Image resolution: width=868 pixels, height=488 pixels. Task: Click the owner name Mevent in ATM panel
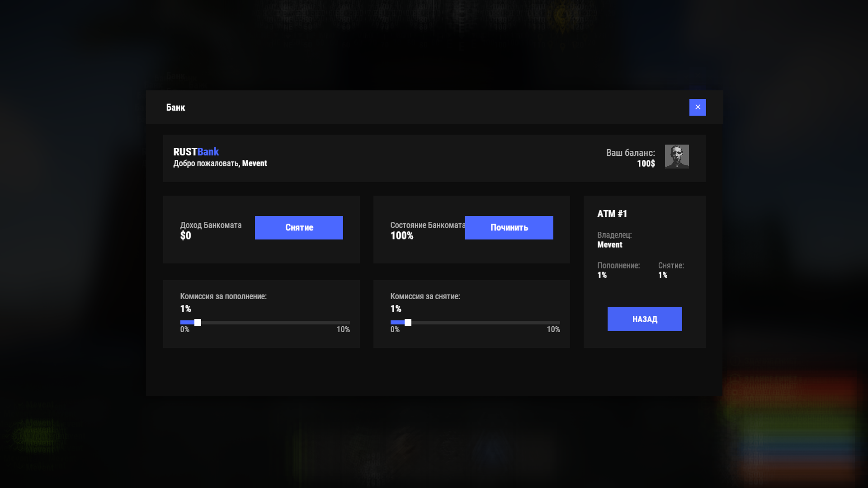coord(609,244)
